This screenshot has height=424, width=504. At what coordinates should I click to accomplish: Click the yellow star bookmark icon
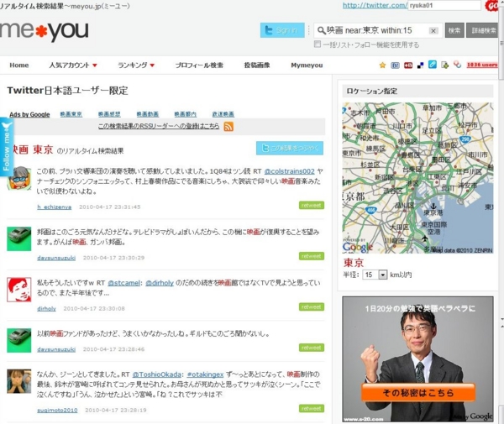click(382, 65)
